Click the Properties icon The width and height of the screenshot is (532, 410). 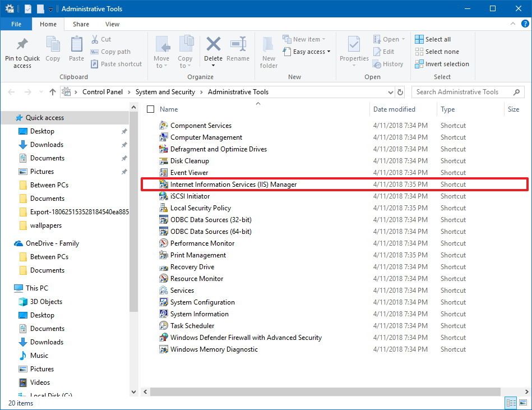pos(354,44)
